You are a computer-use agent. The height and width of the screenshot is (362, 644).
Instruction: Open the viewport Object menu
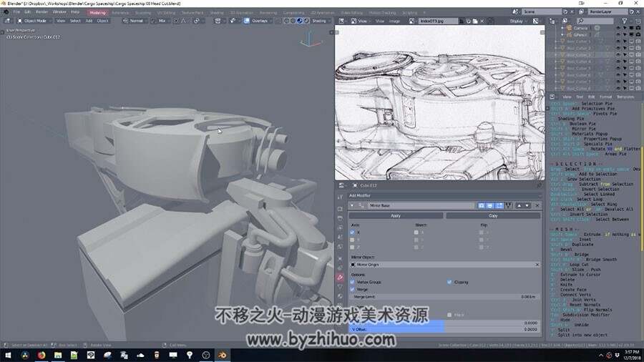(x=102, y=21)
